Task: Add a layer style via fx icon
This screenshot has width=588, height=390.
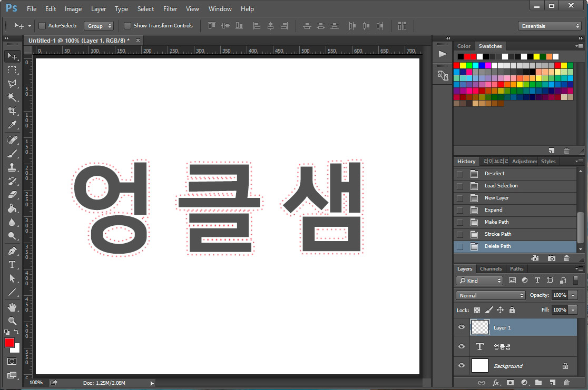Action: coord(496,383)
